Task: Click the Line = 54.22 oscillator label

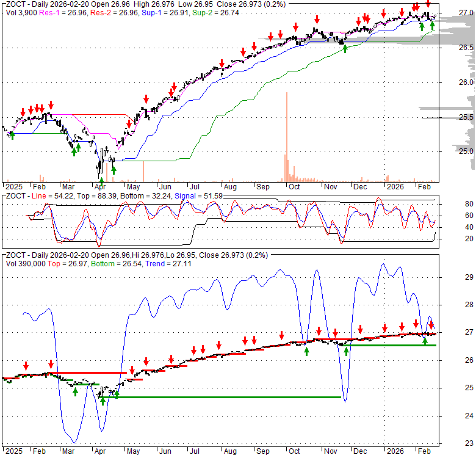Action: coord(49,195)
